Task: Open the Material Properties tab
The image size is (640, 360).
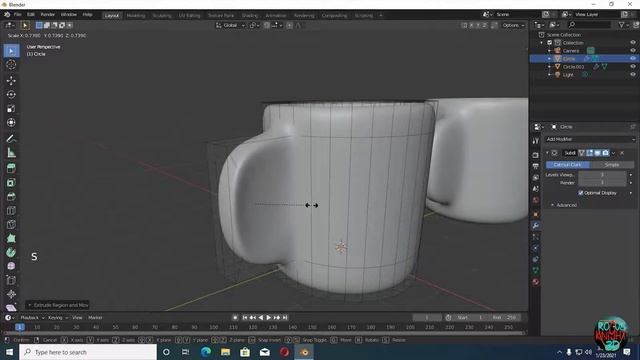Action: point(536,282)
